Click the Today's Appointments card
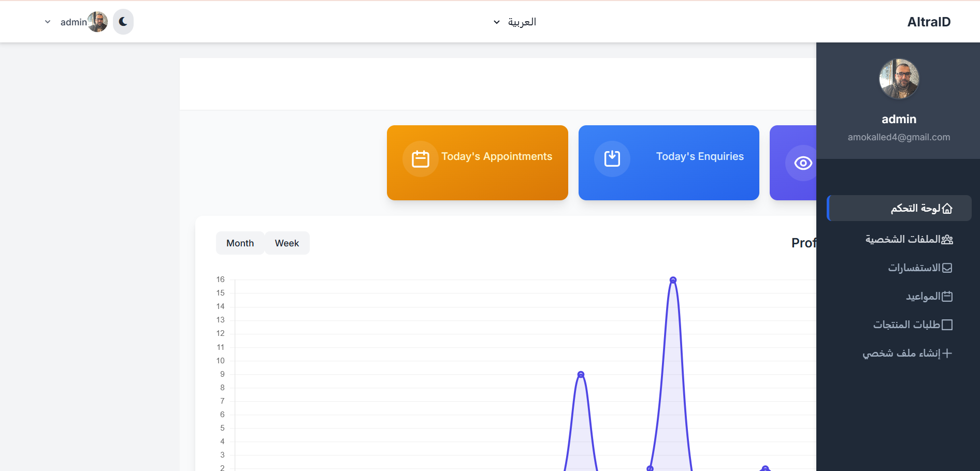980x471 pixels. point(477,163)
